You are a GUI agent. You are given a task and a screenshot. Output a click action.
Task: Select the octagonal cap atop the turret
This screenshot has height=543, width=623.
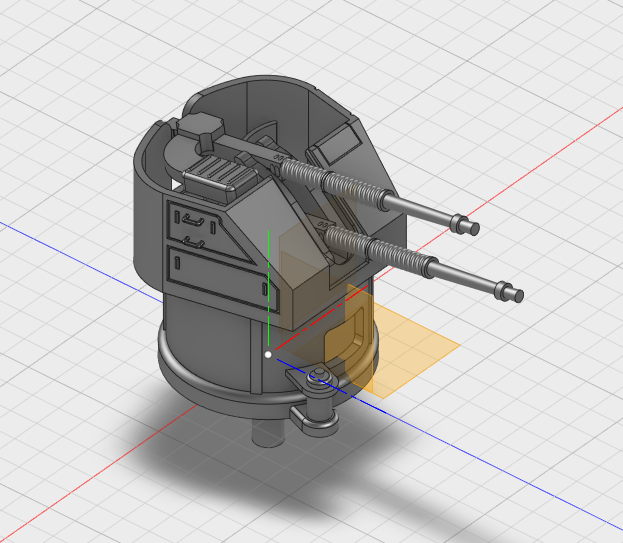click(x=201, y=125)
